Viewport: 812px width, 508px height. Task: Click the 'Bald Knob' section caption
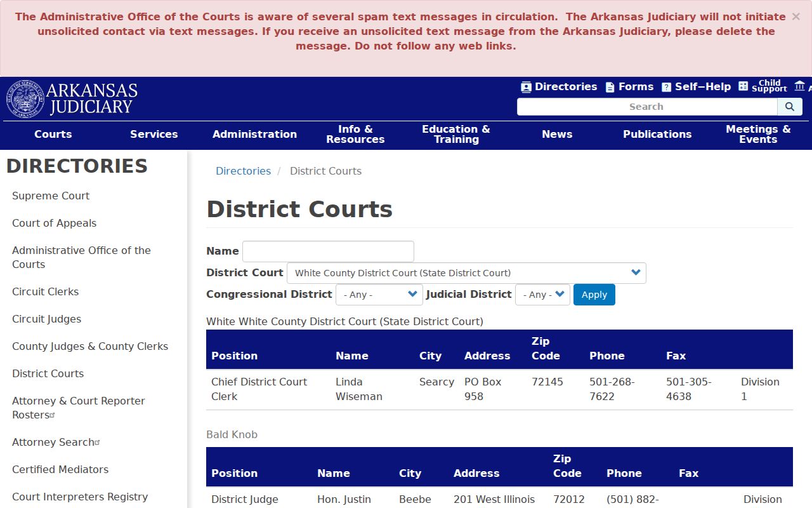pyautogui.click(x=232, y=434)
